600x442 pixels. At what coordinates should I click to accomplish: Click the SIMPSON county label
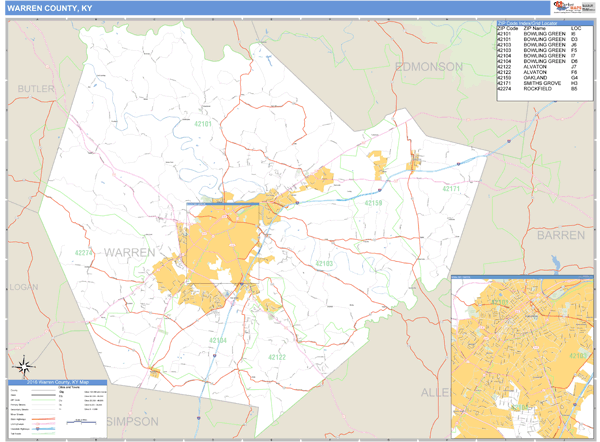[132, 421]
